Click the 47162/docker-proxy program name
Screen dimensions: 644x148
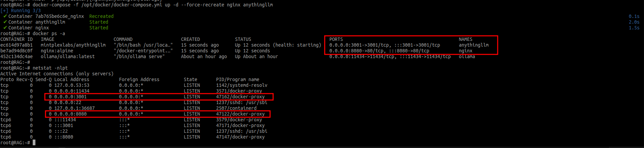[240, 97]
